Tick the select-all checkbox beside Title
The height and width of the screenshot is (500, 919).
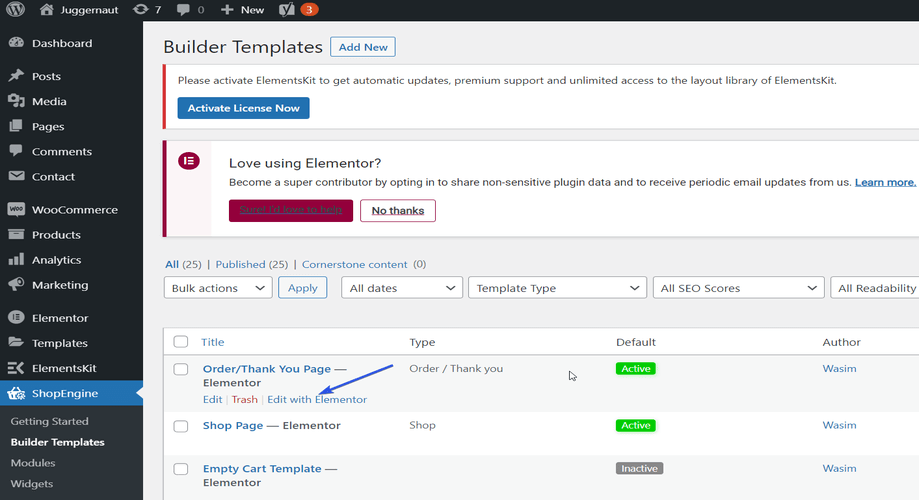(x=181, y=342)
